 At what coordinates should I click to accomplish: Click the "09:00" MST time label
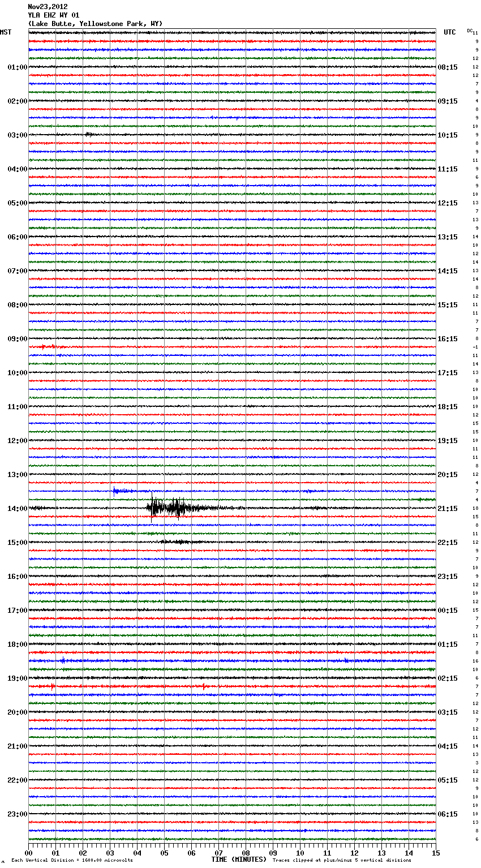click(x=17, y=339)
